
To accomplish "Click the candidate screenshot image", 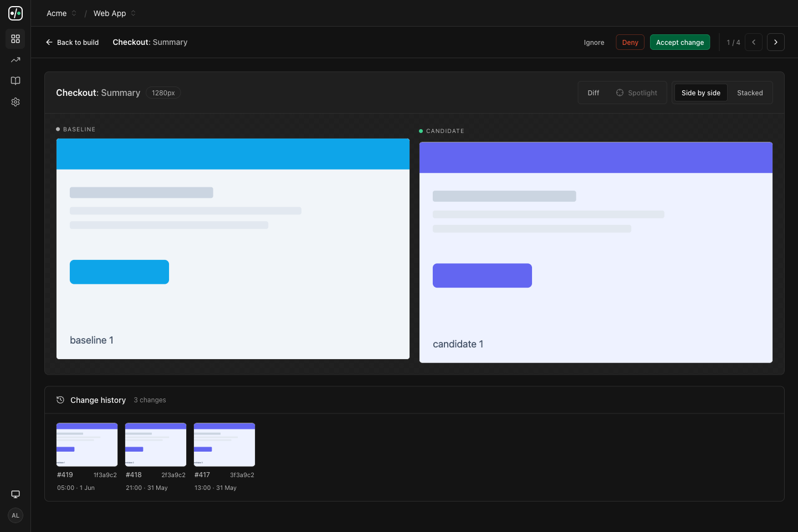I will click(x=596, y=252).
